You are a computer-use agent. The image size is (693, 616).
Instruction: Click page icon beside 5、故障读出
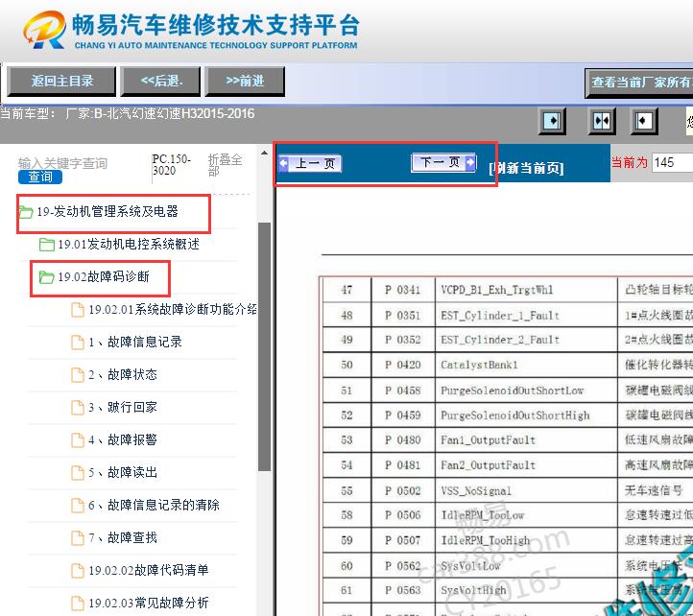(78, 472)
